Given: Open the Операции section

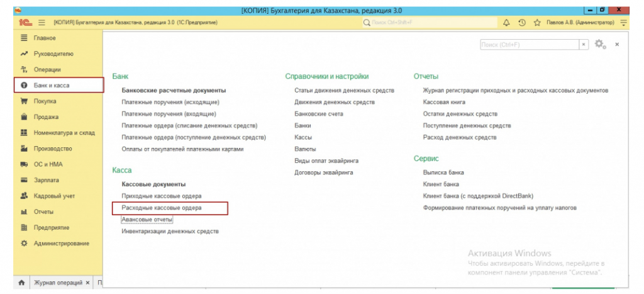Looking at the screenshot, I should (x=58, y=69).
